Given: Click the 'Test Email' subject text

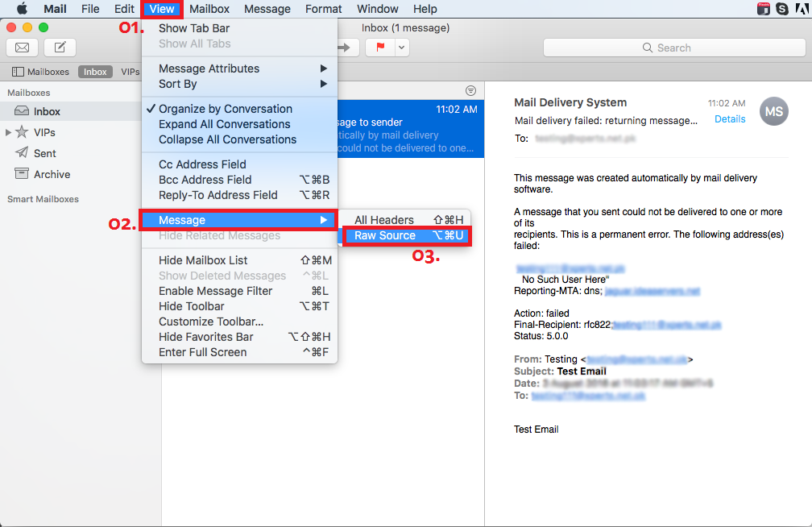Looking at the screenshot, I should (582, 371).
